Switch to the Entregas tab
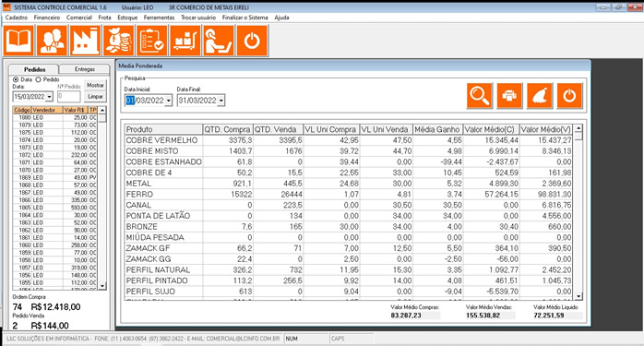Screen dimensions: 644x346 [85, 69]
